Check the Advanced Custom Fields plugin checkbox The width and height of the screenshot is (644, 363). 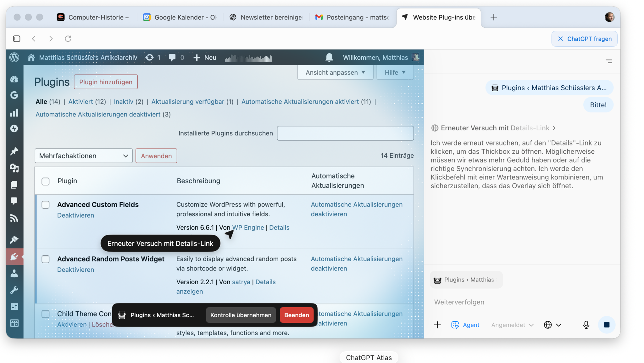coord(45,205)
